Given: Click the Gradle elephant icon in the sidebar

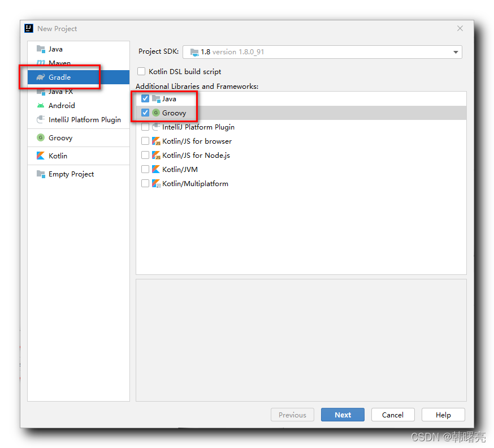Looking at the screenshot, I should pos(41,77).
